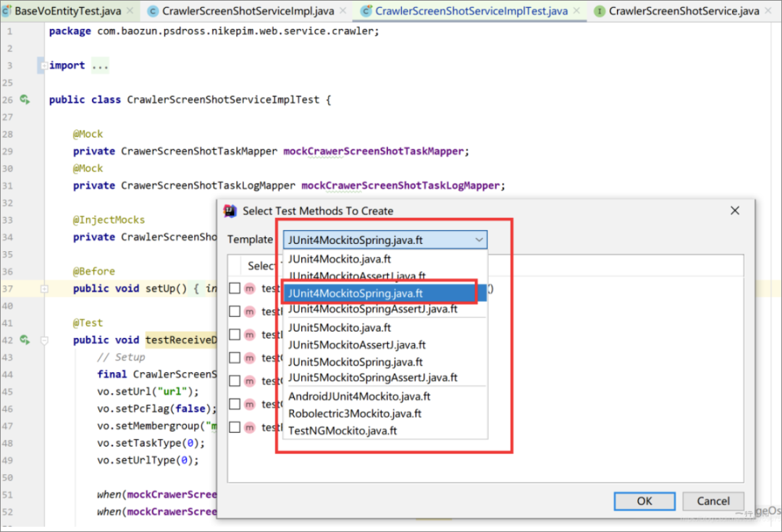The image size is (782, 532).
Task: Collapse the test method fold marker on line 42
Action: 44,340
